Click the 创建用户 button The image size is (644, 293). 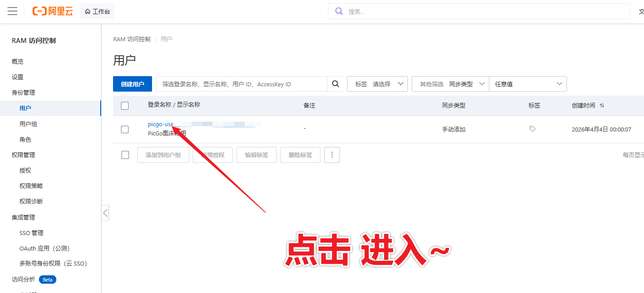tap(133, 84)
